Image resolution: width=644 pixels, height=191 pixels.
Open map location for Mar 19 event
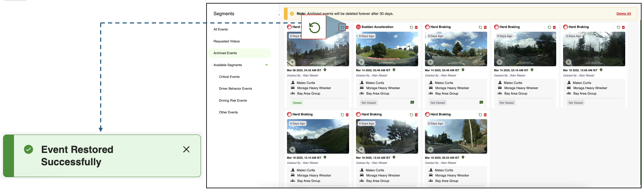(x=463, y=157)
